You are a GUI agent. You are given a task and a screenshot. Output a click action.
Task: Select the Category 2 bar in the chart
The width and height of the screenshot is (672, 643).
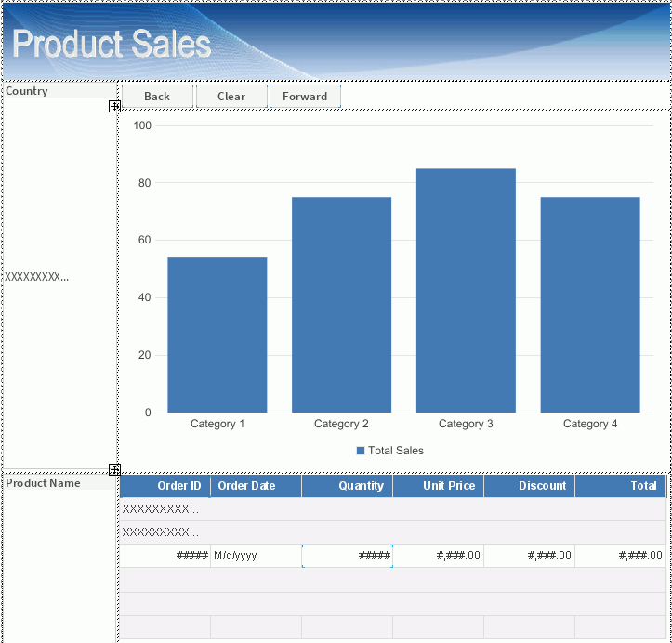[x=341, y=305]
